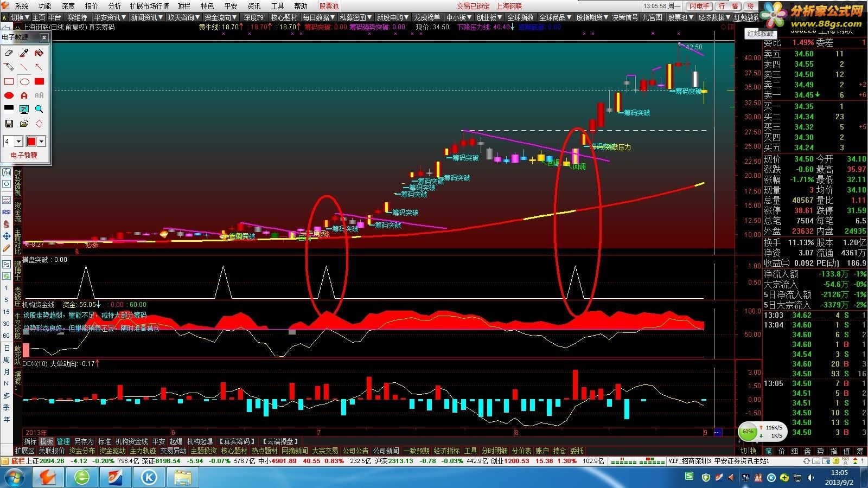Expand the 股指期货 dropdown
This screenshot has height=488, width=868.
tap(592, 17)
